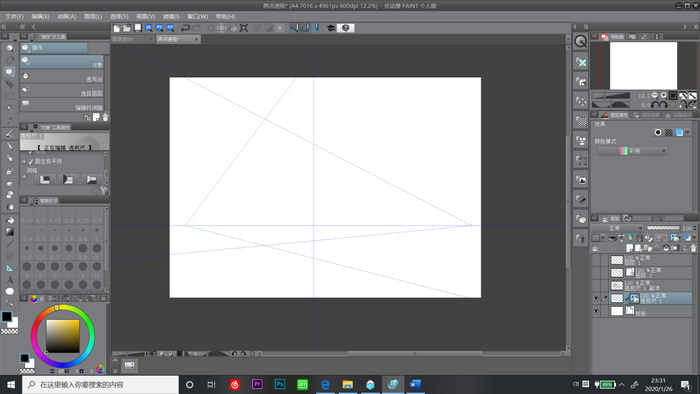This screenshot has height=394, width=700.
Task: Click the undo arrow in the command bar
Action: (x=185, y=28)
